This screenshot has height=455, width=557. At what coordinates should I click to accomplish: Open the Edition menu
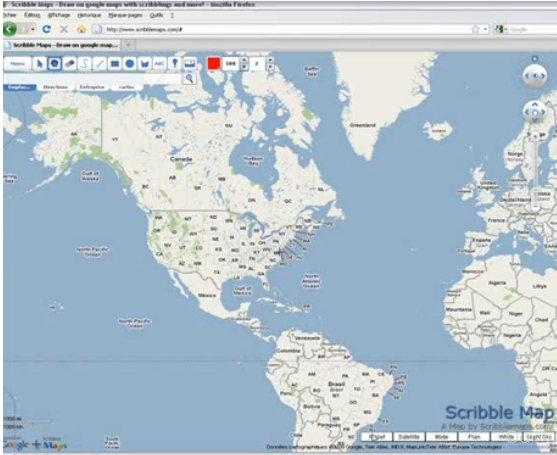tap(32, 15)
